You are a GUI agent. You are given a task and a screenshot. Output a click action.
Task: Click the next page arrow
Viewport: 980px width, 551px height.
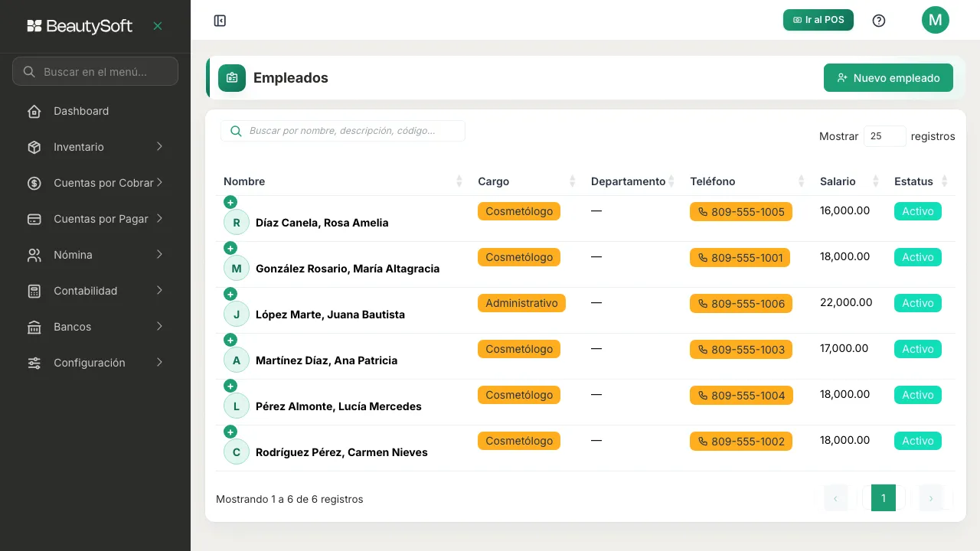pos(931,498)
